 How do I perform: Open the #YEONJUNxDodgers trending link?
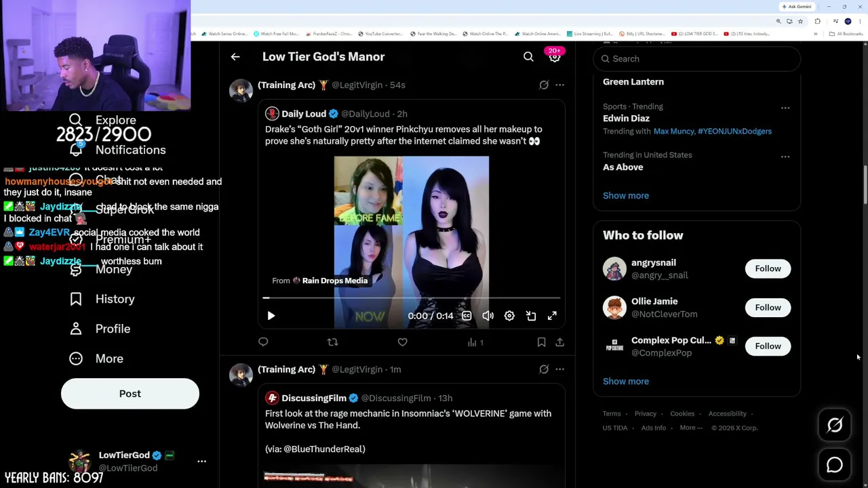tap(734, 131)
